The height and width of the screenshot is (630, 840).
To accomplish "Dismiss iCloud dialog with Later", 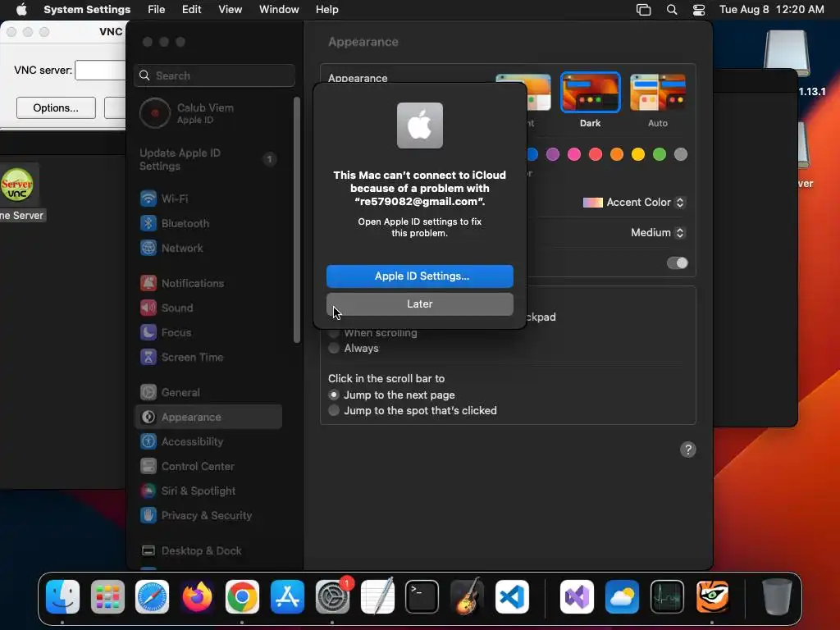I will [x=420, y=304].
